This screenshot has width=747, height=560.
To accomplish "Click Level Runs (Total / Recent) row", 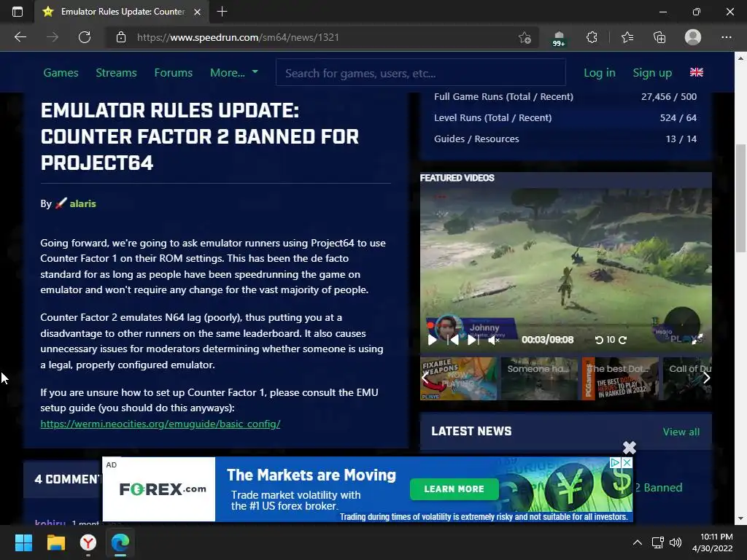I will pyautogui.click(x=565, y=117).
